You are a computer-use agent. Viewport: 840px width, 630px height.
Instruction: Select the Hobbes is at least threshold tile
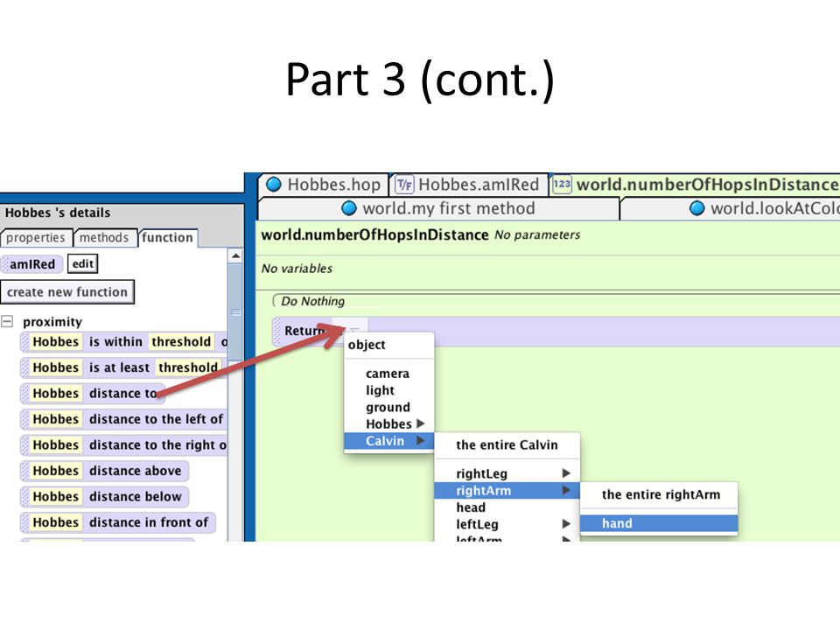(x=124, y=367)
